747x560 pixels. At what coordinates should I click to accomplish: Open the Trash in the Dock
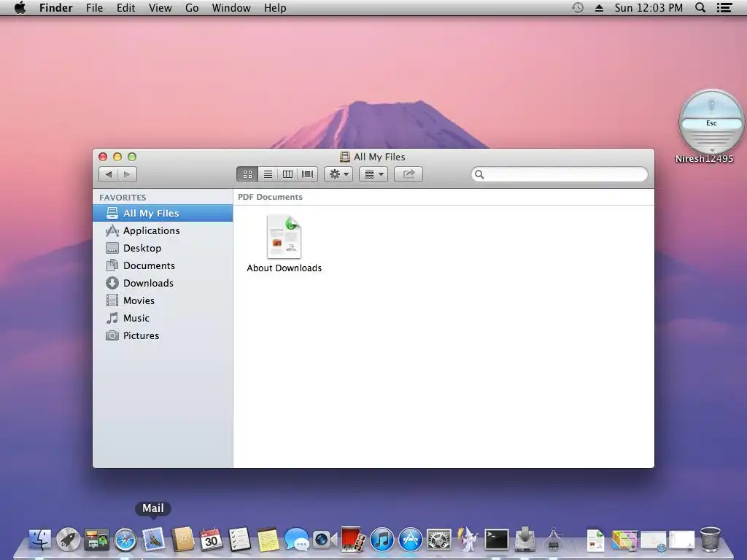coord(710,540)
